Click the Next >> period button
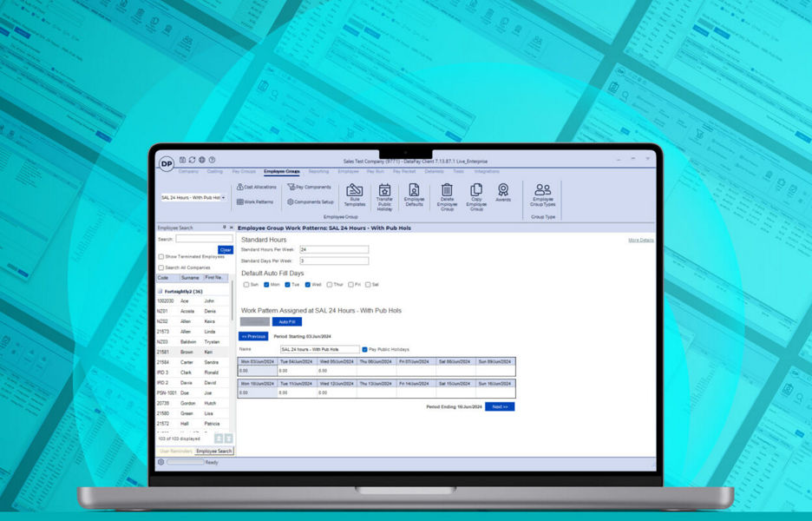Viewport: 812px width, 521px height. [500, 406]
